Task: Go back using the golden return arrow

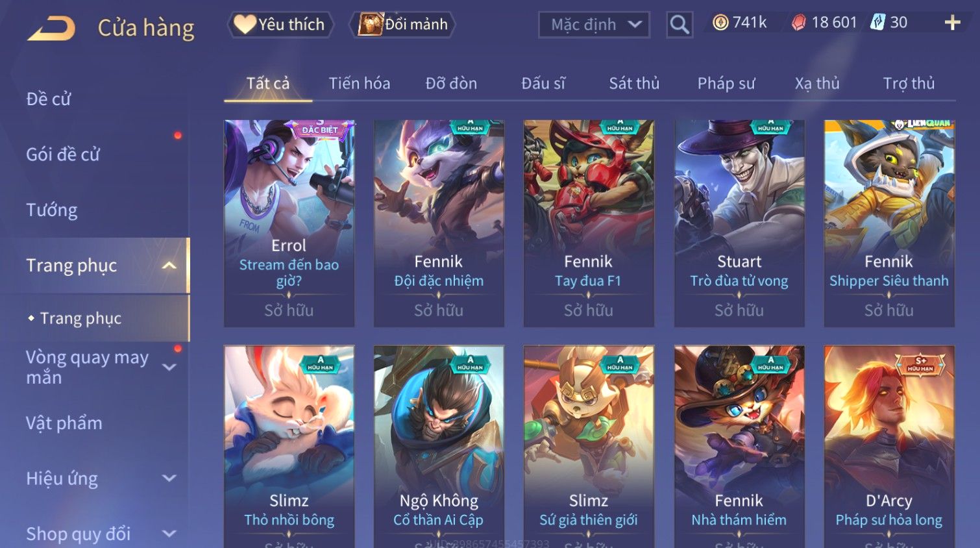Action: point(51,29)
